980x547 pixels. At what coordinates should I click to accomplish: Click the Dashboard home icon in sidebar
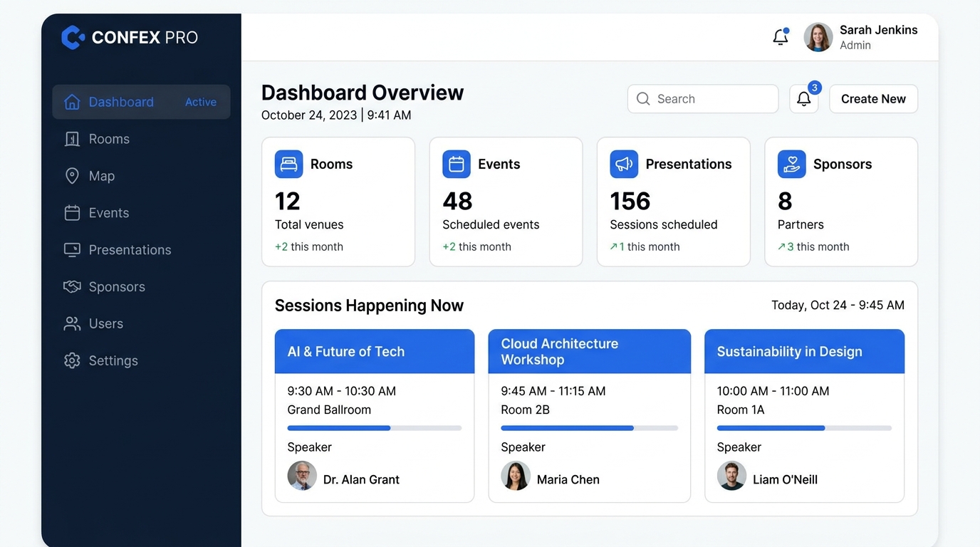coord(72,102)
